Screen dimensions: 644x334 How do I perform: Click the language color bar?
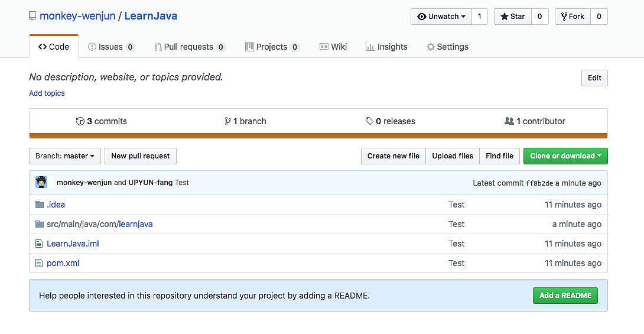tap(318, 136)
